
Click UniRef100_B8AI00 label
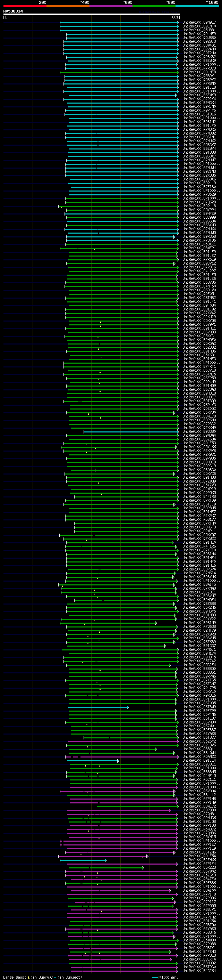click(x=199, y=890)
